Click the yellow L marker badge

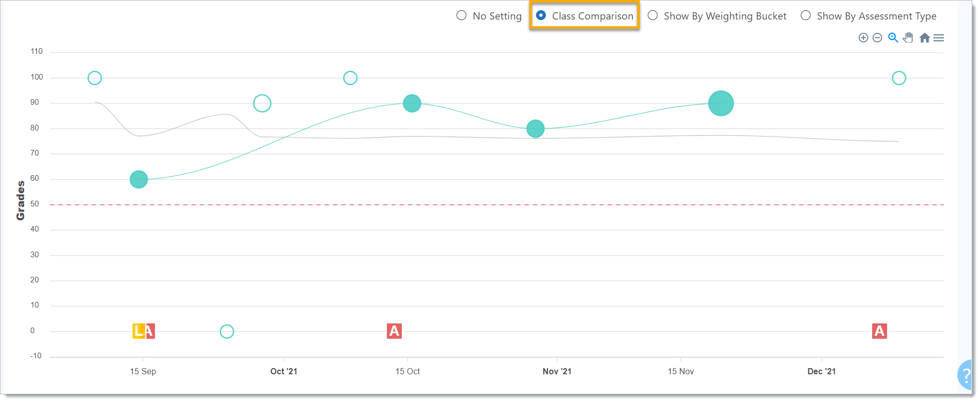click(x=138, y=331)
